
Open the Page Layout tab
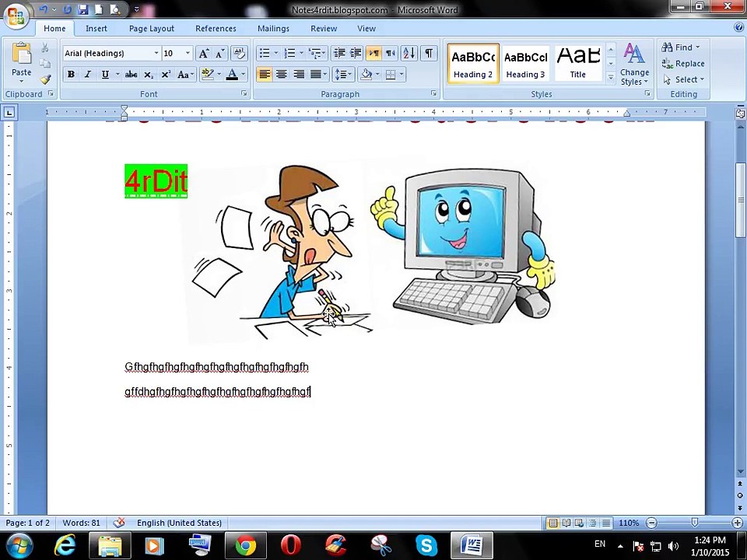coord(152,29)
